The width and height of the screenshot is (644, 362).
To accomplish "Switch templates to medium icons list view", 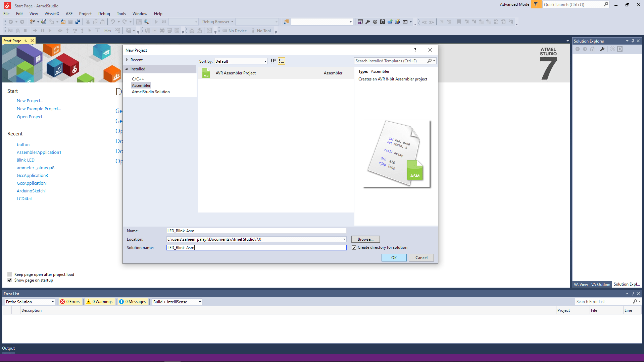I will tap(282, 61).
